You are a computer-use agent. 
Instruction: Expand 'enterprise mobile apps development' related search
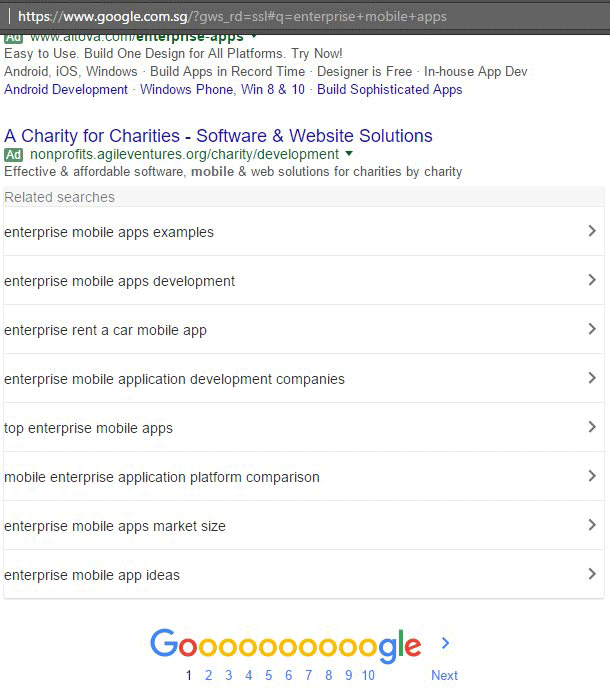point(304,280)
